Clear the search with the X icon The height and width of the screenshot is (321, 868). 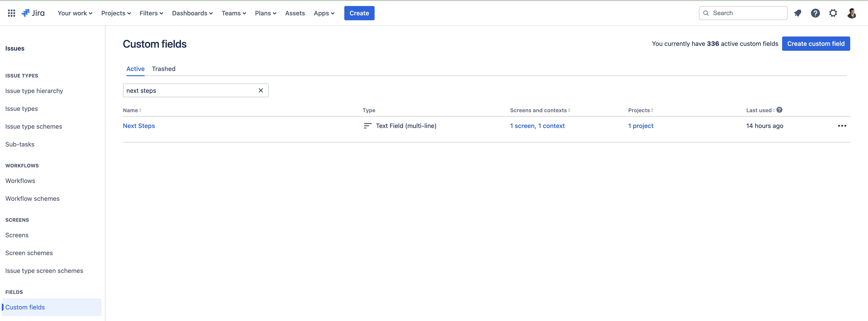(260, 90)
